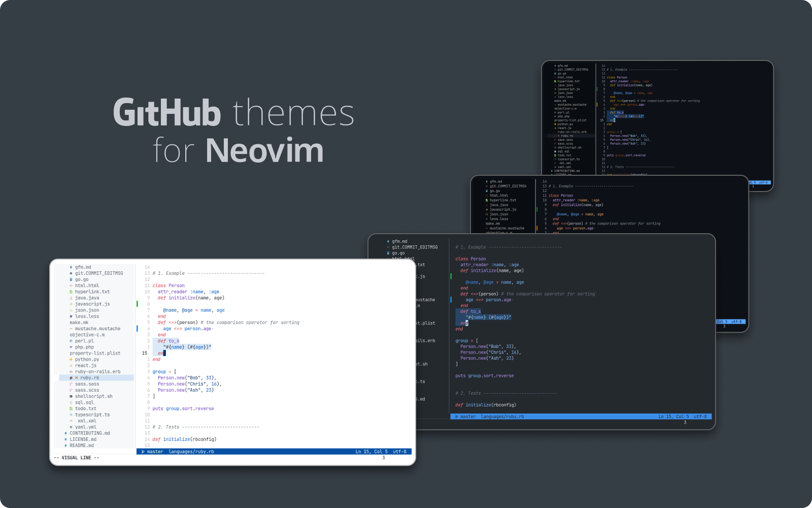Click the green git-added sign in the light editor gutter
This screenshot has height=508, width=812.
[x=137, y=304]
